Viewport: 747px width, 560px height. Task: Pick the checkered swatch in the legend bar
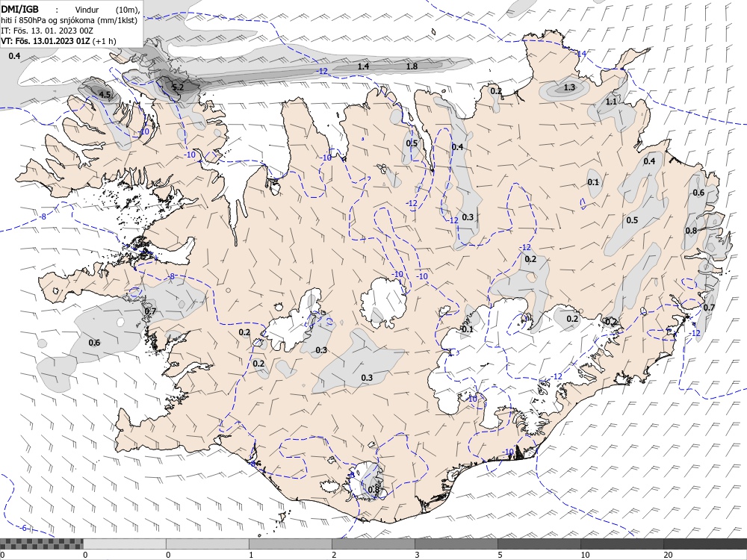[x=41, y=544]
